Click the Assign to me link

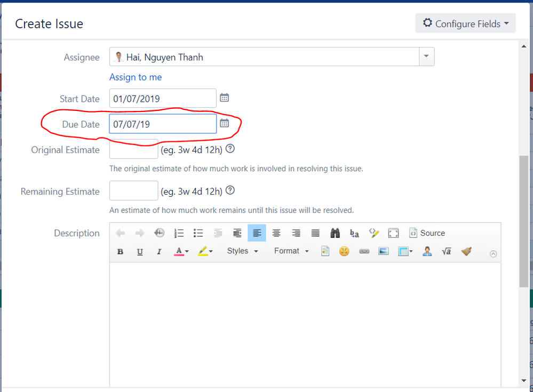click(136, 77)
